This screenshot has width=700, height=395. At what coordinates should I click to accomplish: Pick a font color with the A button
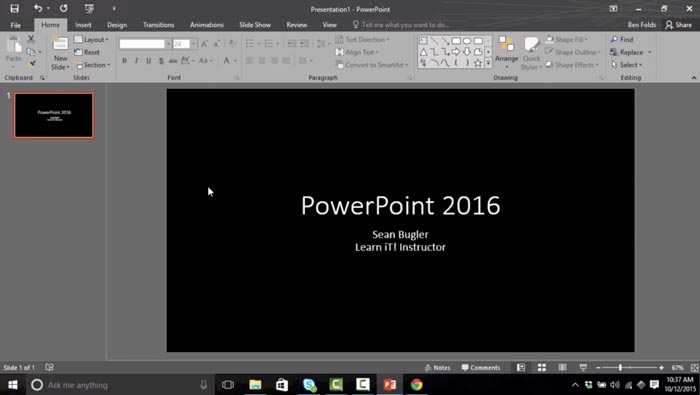point(227,61)
